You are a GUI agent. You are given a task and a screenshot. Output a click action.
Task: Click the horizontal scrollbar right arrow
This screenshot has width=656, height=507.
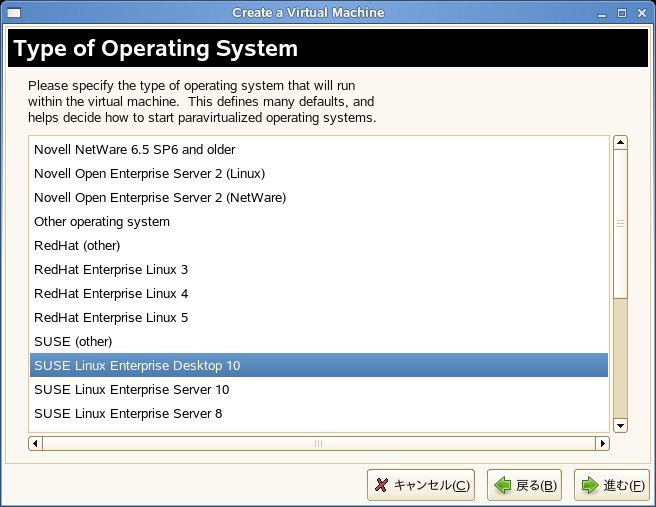[x=602, y=443]
